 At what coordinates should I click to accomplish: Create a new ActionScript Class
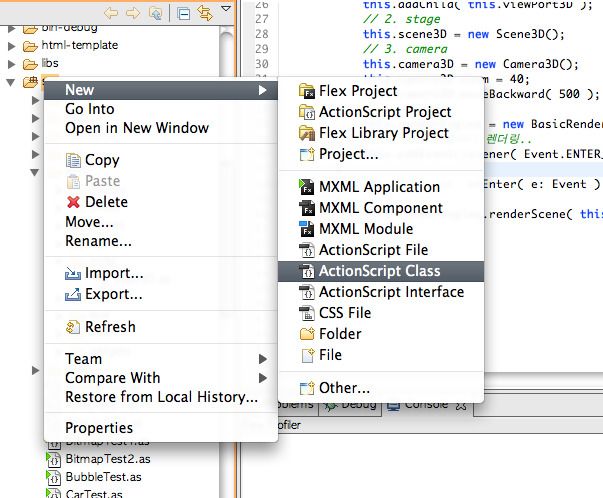(x=381, y=271)
